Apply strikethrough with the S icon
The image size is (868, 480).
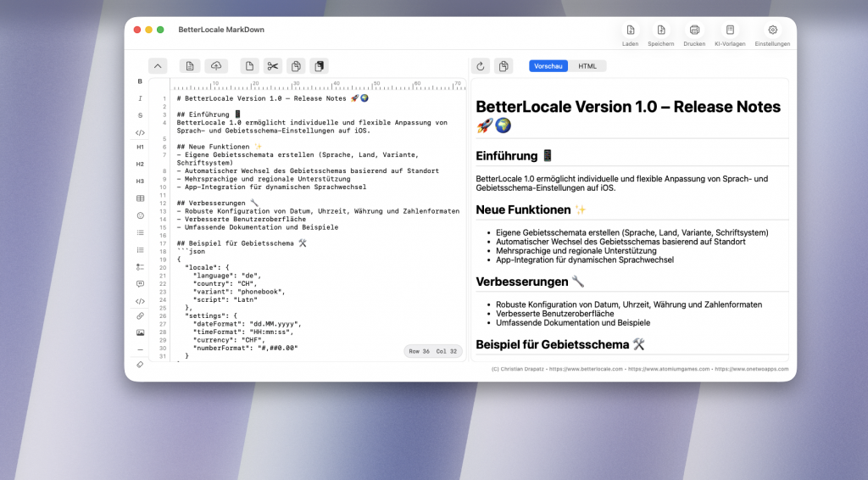[x=140, y=115]
